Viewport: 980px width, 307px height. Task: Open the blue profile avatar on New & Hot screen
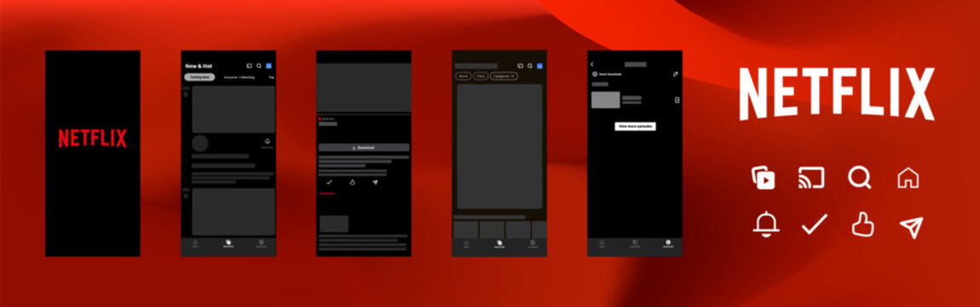click(268, 66)
